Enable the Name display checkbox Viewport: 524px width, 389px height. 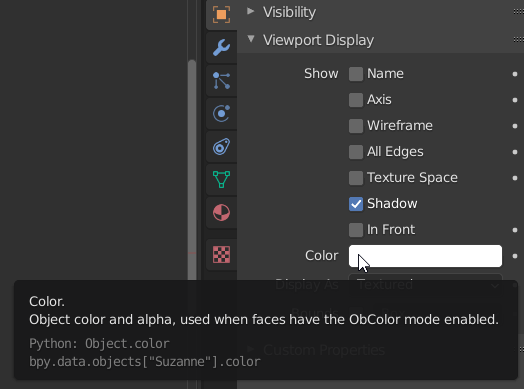(x=356, y=74)
